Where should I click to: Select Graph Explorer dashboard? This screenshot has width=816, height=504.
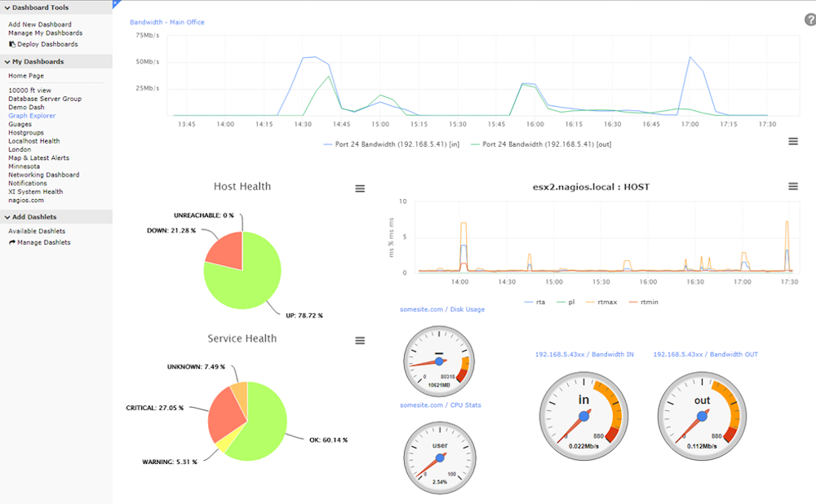pos(32,116)
